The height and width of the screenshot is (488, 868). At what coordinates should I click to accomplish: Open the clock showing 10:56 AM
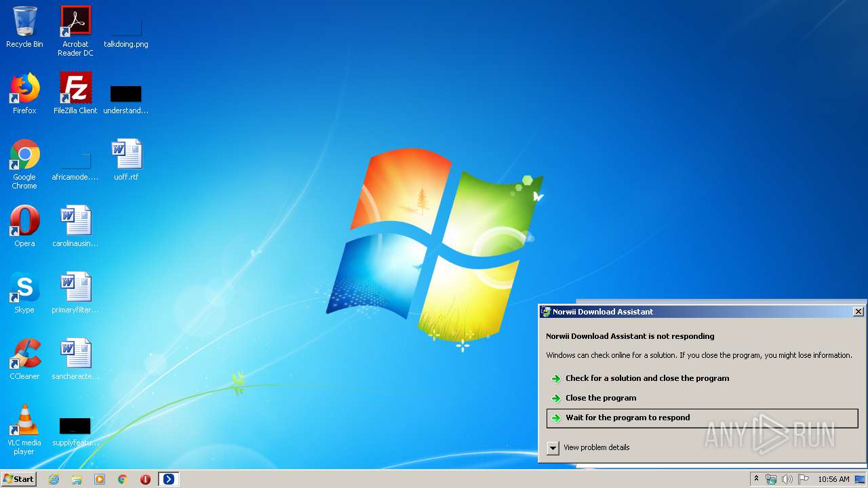click(833, 479)
